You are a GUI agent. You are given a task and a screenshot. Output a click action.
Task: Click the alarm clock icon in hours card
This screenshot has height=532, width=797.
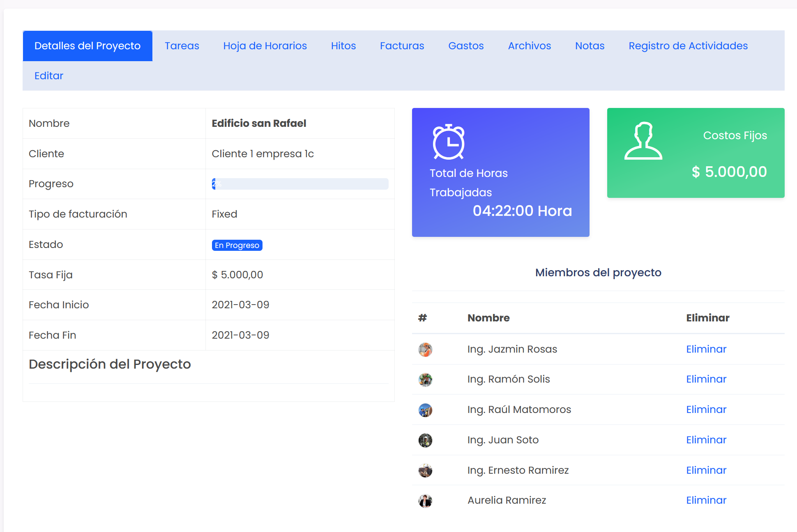448,142
